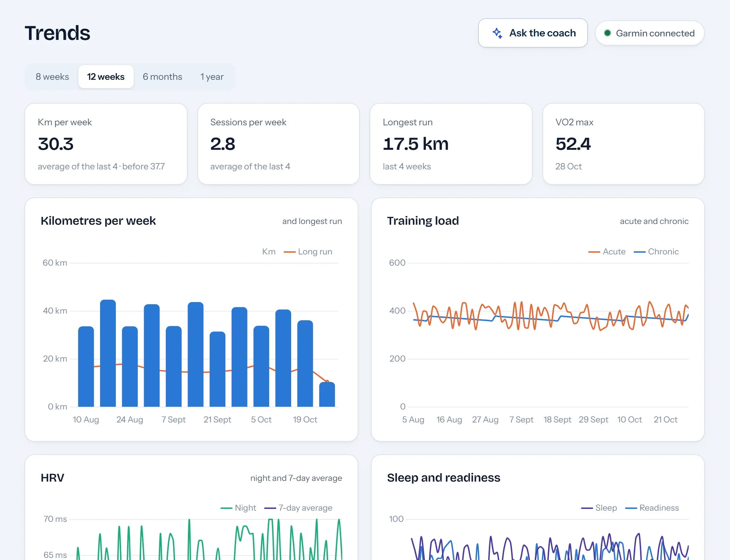
Task: Click the Longest run 17.5 km card
Action: pos(451,143)
